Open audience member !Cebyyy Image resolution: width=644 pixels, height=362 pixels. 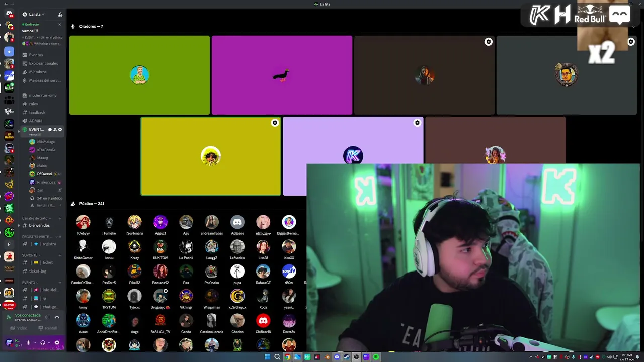[83, 225]
